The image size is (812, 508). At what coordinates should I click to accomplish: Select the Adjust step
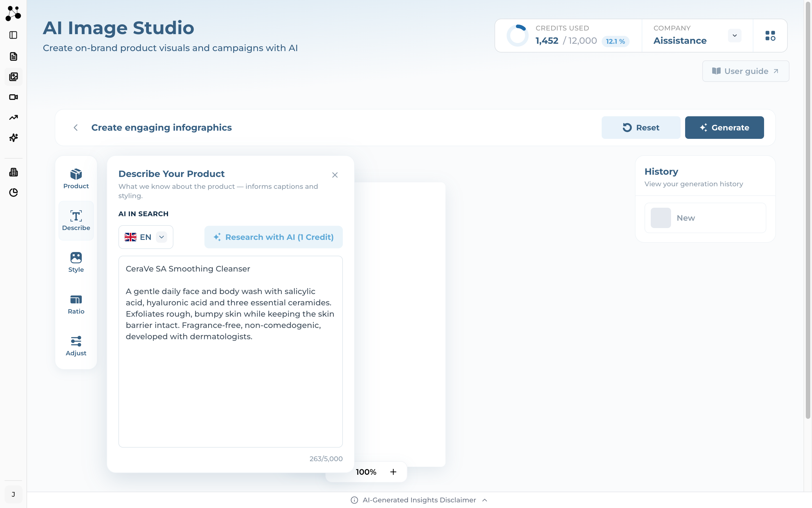click(x=76, y=346)
